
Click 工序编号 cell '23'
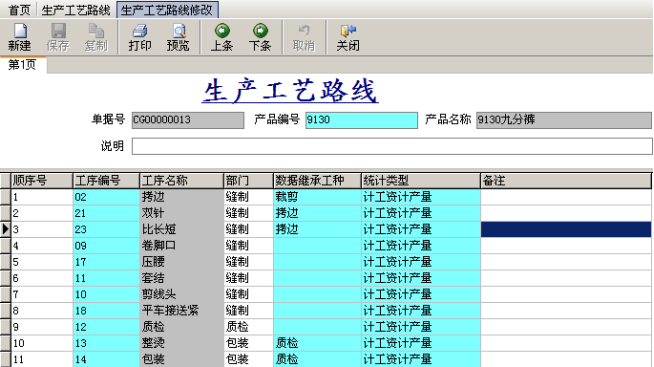pyautogui.click(x=106, y=229)
